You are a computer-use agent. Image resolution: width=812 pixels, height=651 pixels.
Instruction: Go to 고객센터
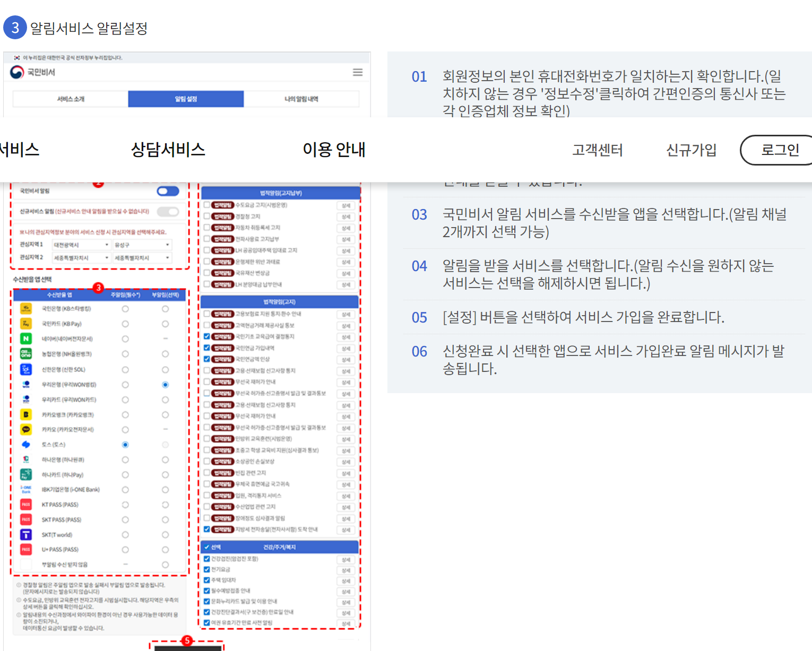click(x=597, y=150)
